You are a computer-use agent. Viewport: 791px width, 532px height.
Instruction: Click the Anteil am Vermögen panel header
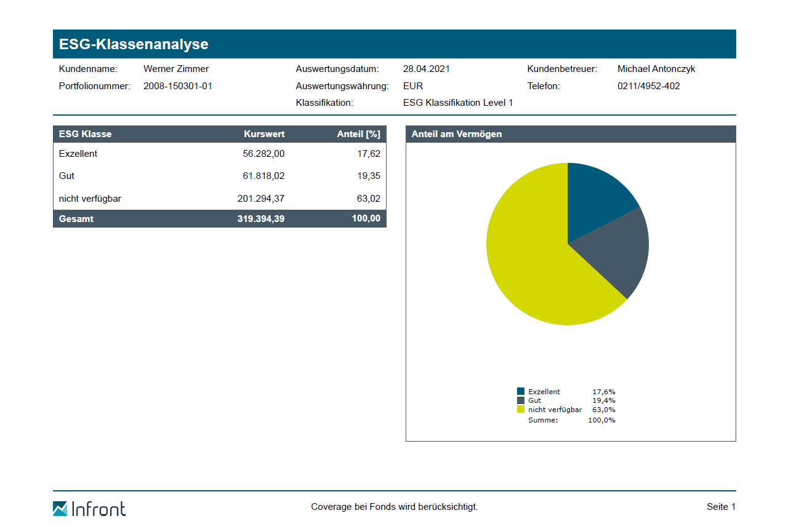click(x=456, y=134)
